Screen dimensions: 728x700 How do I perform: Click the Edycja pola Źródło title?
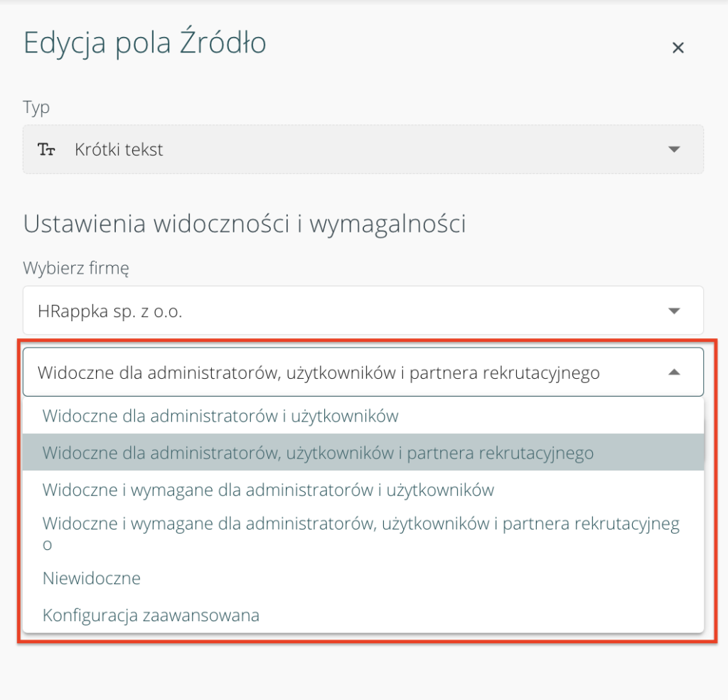pos(145,43)
